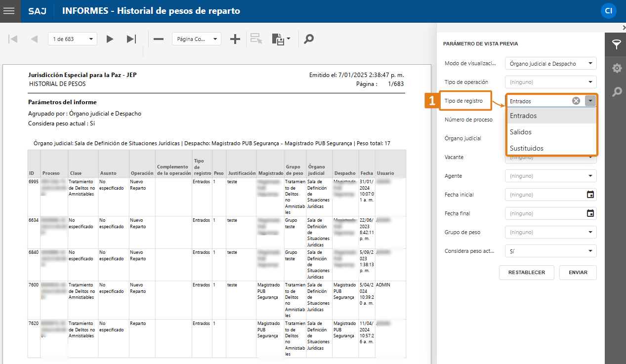Go to the first report page
The image size is (626, 364).
(13, 39)
